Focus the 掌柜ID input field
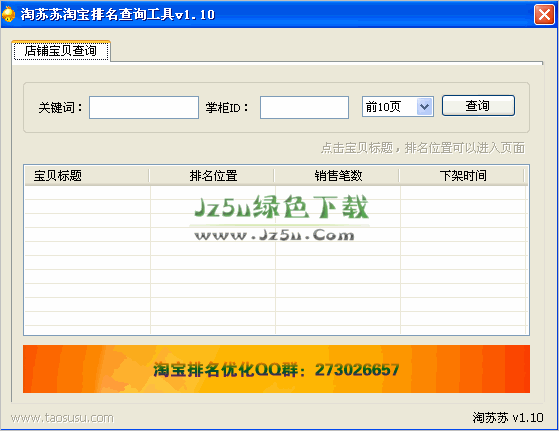The width and height of the screenshot is (559, 431). [304, 107]
